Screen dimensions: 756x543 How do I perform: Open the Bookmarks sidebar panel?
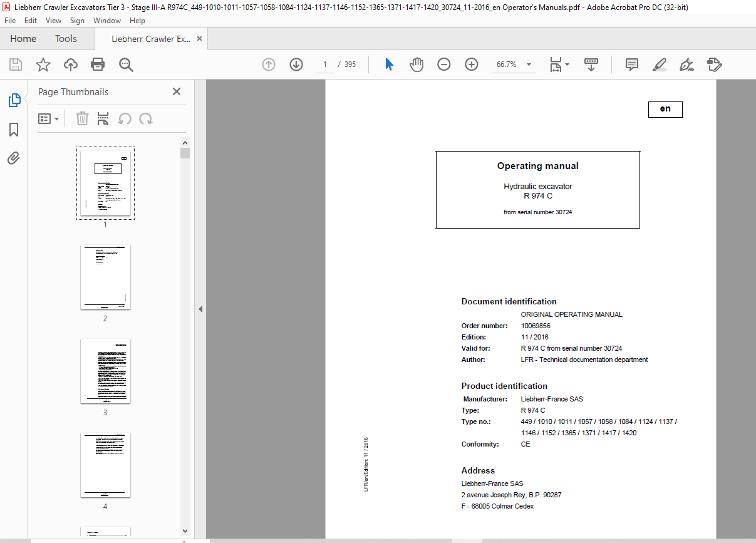[14, 130]
